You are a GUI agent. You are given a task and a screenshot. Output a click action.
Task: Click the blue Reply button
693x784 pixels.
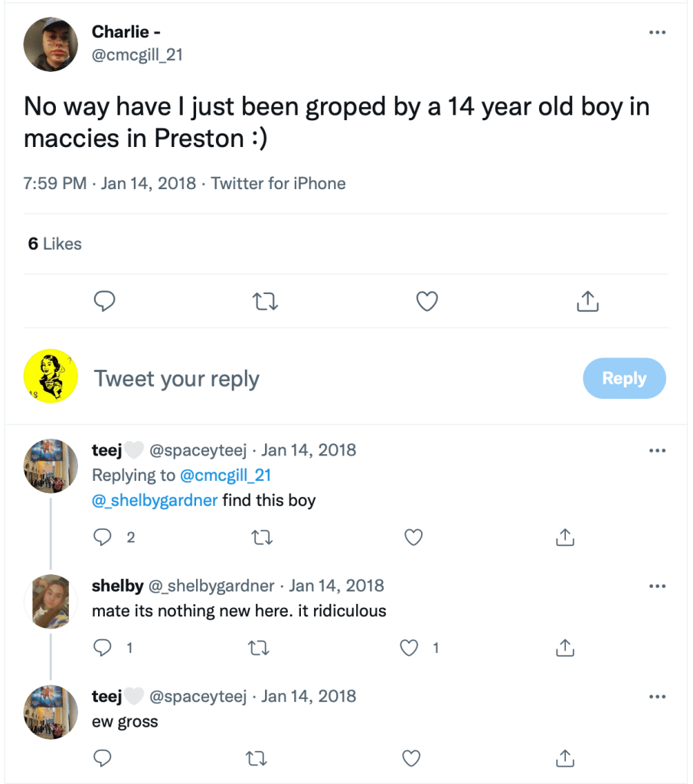click(x=624, y=378)
